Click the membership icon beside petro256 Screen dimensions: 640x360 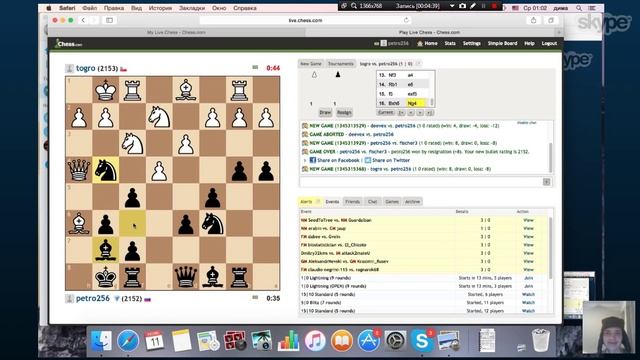117,299
